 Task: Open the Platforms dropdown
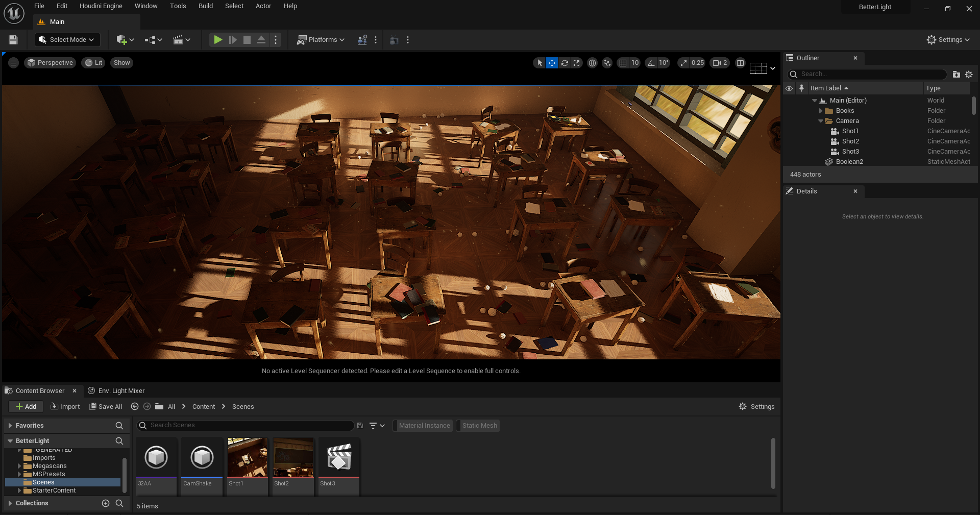click(x=321, y=40)
